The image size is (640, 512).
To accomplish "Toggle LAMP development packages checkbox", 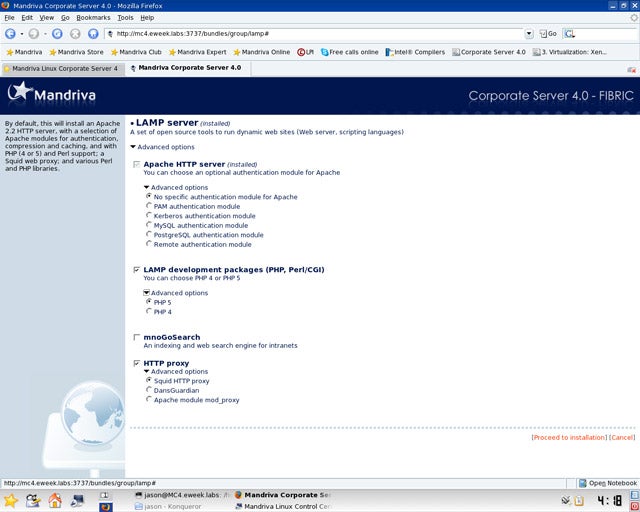I will [x=137, y=270].
